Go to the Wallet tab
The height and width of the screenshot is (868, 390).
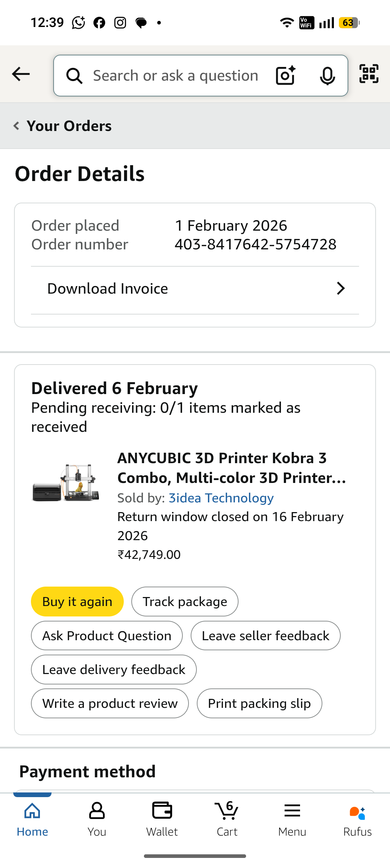click(162, 819)
